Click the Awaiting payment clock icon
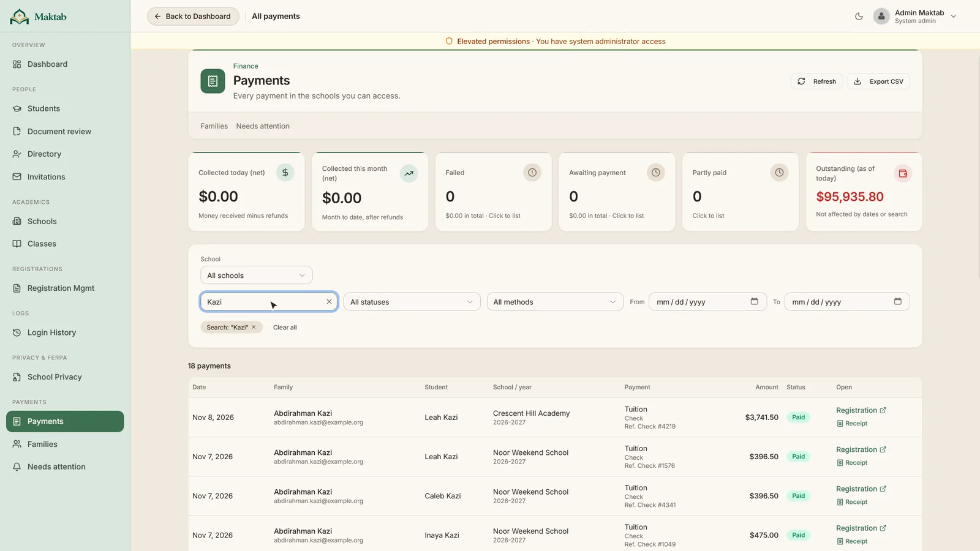Screen dimensions: 980x551 tap(655, 173)
